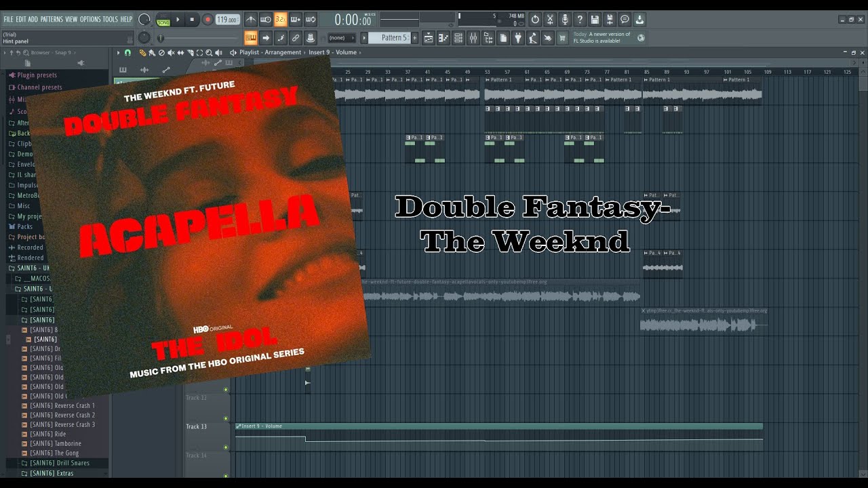Image resolution: width=868 pixels, height=488 pixels.
Task: Click the step editing arrow icon
Action: pos(266,38)
